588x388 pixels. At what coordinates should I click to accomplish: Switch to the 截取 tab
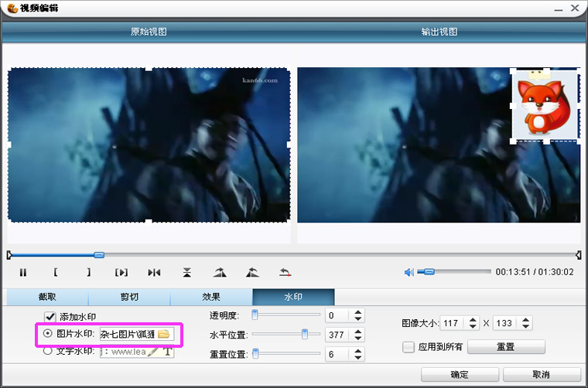point(47,297)
